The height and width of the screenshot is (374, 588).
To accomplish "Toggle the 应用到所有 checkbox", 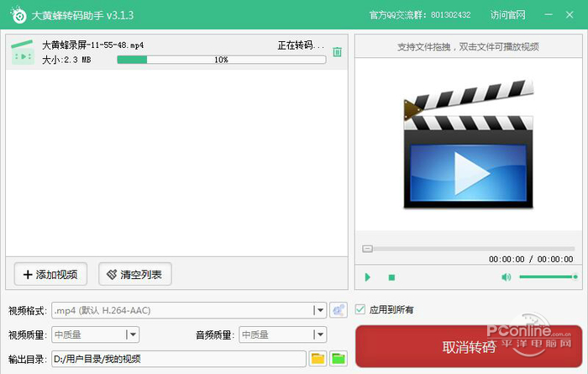I will [x=360, y=309].
